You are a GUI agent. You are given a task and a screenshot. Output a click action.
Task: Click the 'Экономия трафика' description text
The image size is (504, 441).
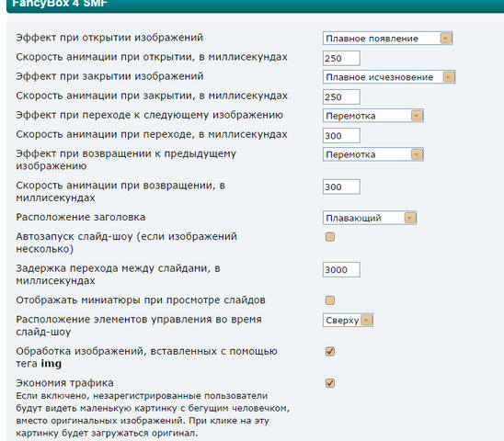[153, 414]
